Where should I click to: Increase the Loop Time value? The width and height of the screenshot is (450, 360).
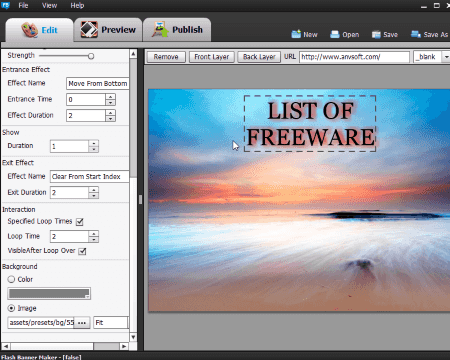(x=94, y=233)
